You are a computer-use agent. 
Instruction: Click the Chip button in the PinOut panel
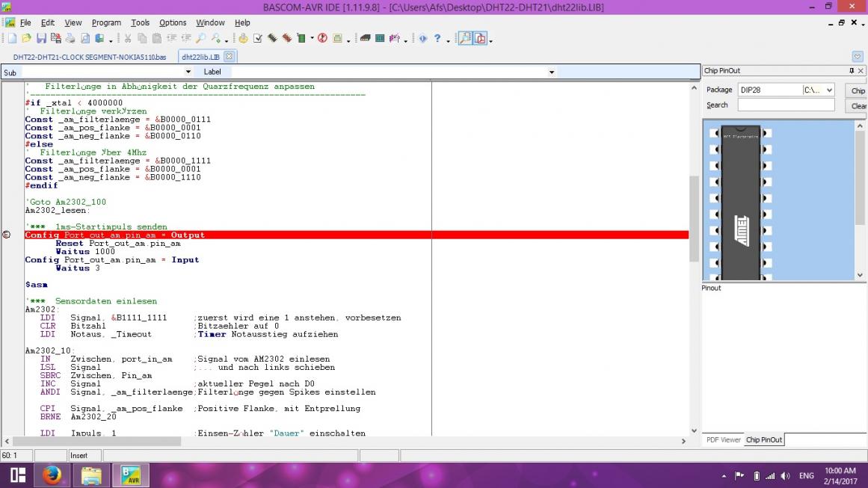tap(858, 90)
